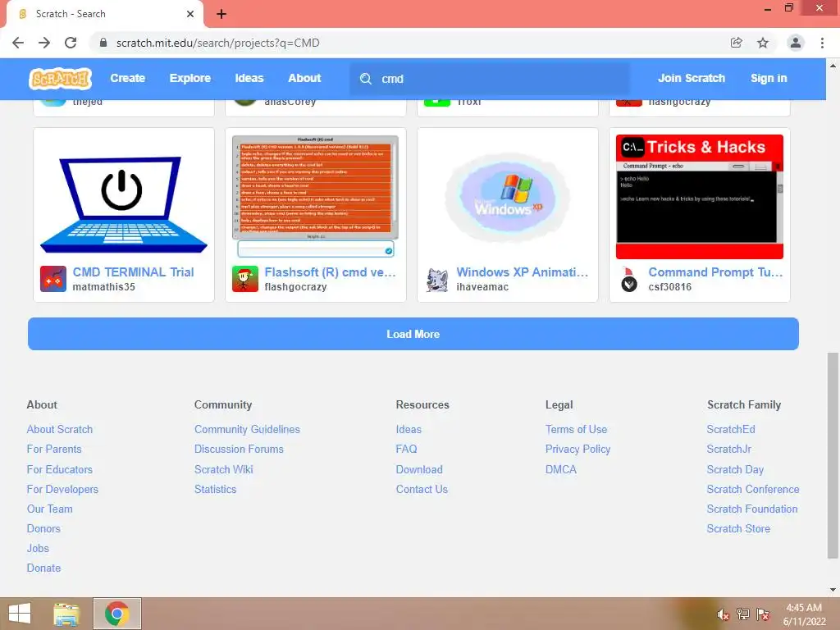Open DMCA footer link

pyautogui.click(x=561, y=469)
